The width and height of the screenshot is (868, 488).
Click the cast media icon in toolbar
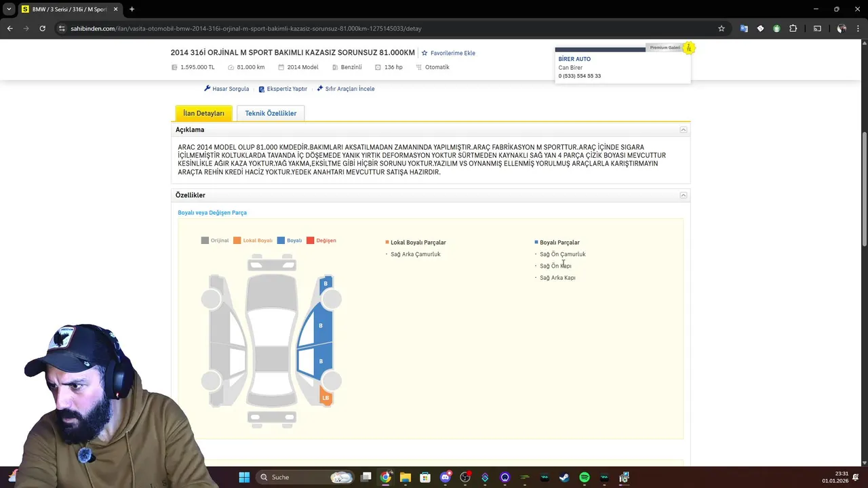coord(817,28)
